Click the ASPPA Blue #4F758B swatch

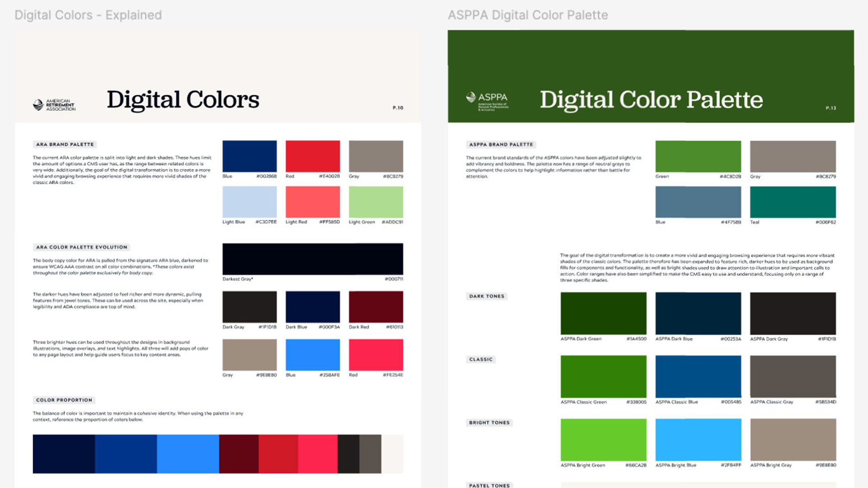pos(698,202)
